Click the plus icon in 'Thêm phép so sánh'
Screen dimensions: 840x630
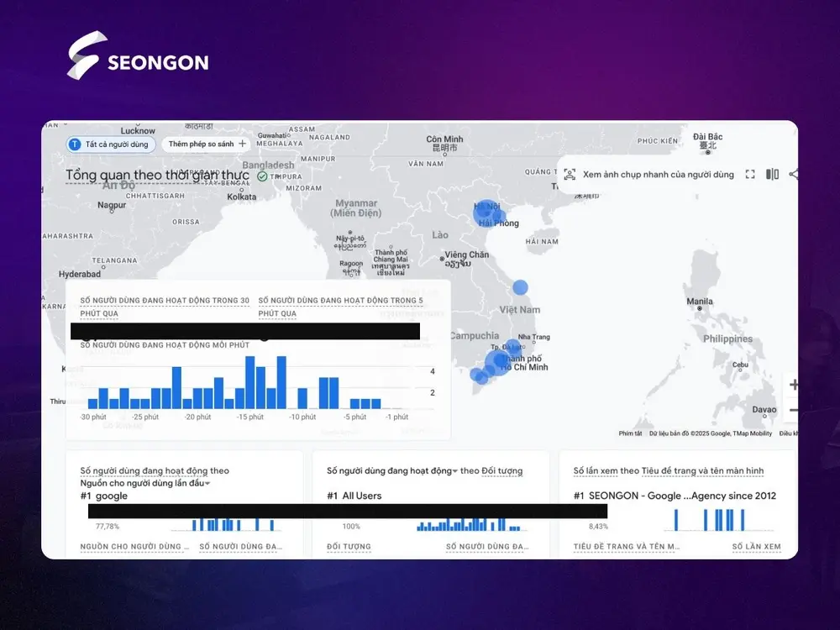(x=242, y=144)
